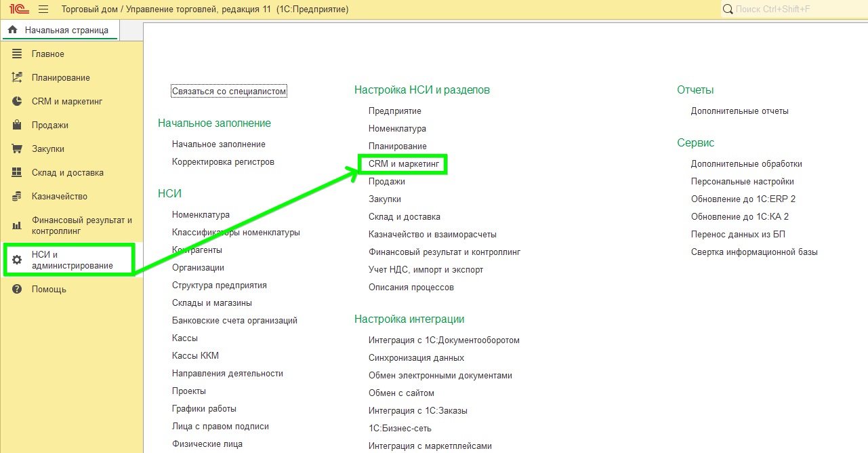Switch to the Начальная страница tab
The width and height of the screenshot is (868, 453).
click(59, 30)
